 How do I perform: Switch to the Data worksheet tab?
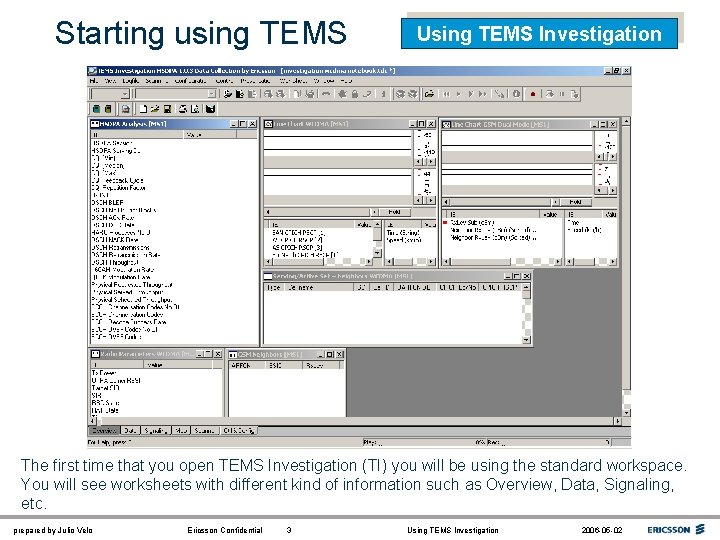pos(130,431)
